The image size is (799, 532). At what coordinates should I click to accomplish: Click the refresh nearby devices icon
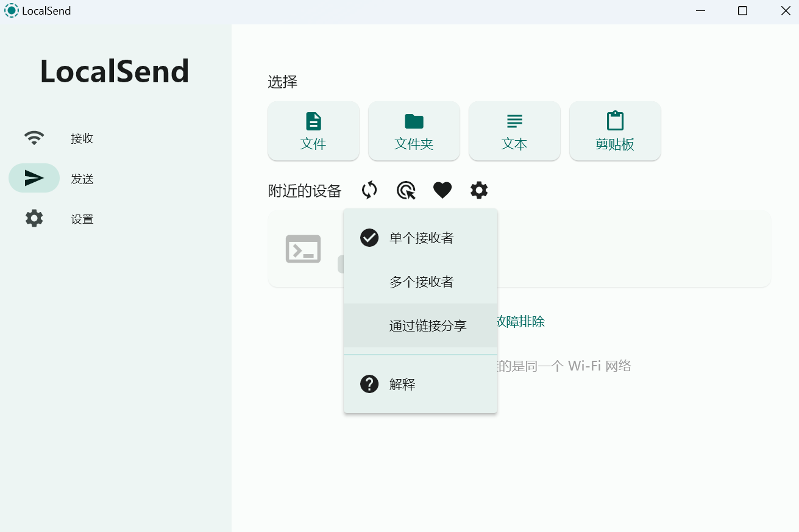(x=369, y=190)
